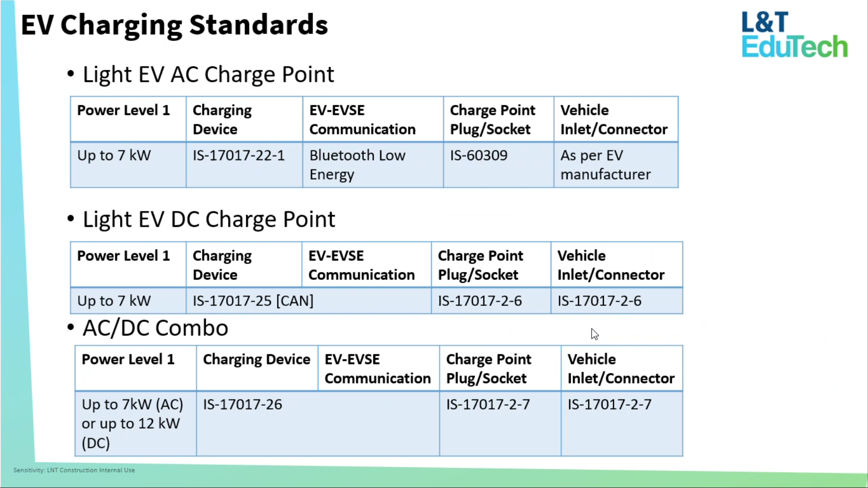Click the EV Charging Standards slide title

coord(174,25)
